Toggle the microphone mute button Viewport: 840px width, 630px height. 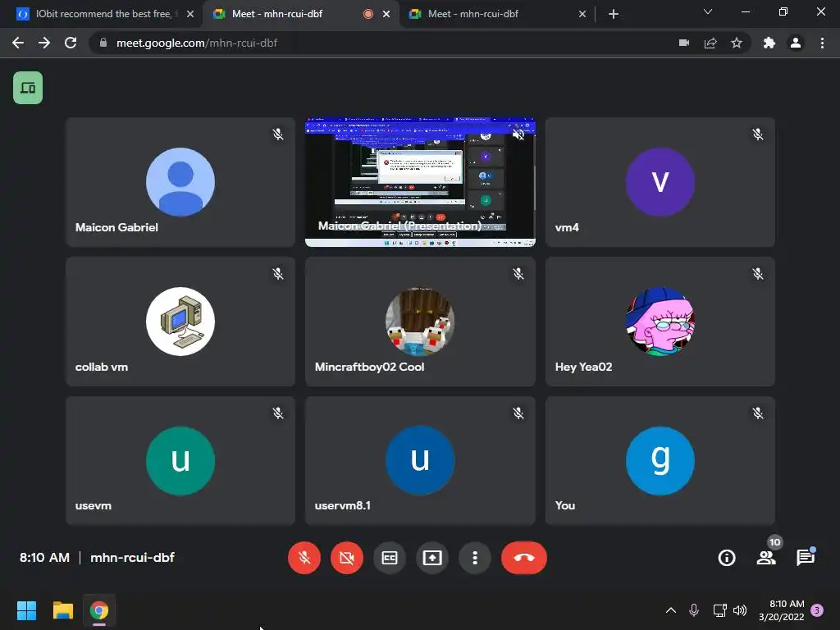304,558
